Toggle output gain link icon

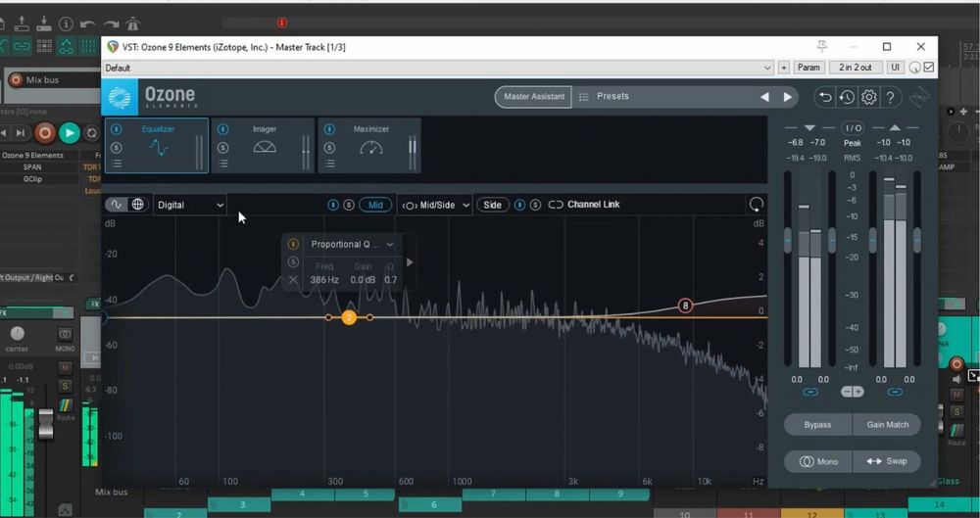coord(895,392)
